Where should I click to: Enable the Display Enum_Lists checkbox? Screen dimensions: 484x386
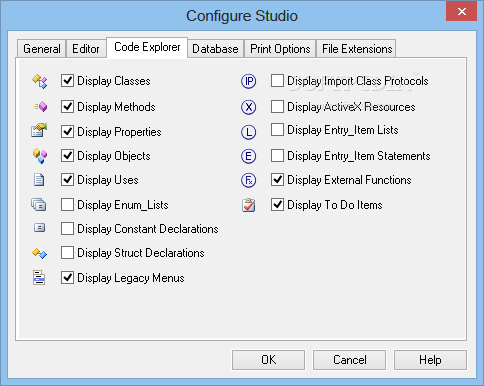67,205
